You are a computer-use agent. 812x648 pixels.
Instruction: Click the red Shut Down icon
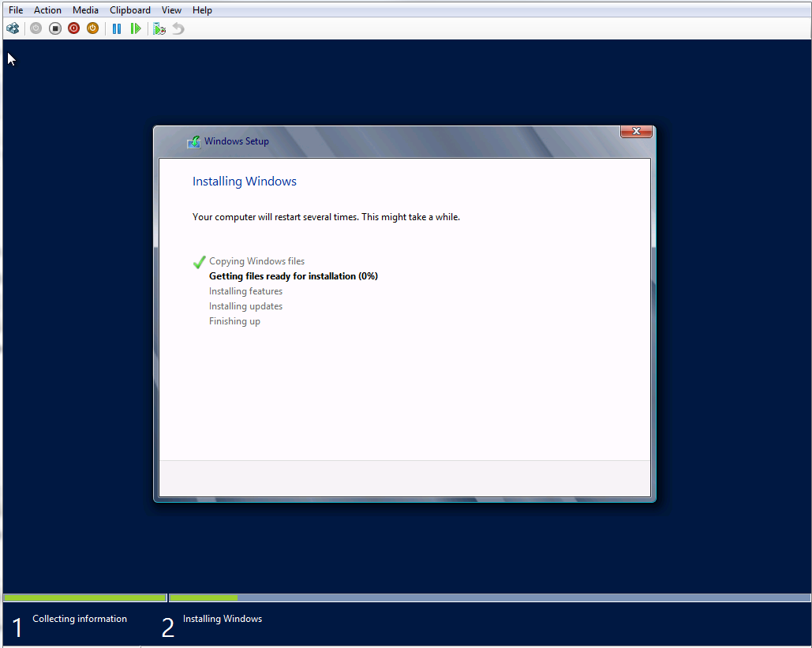(x=73, y=28)
